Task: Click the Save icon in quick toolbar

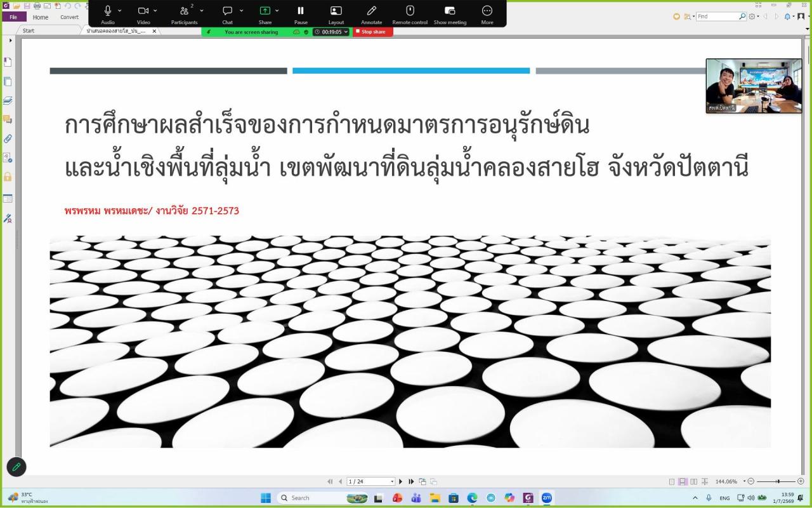Action: 27,6
